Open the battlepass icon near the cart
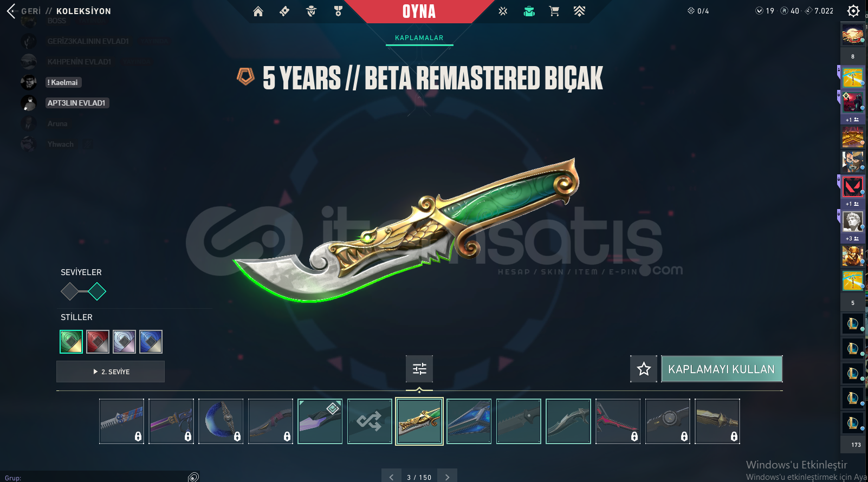 pos(579,11)
